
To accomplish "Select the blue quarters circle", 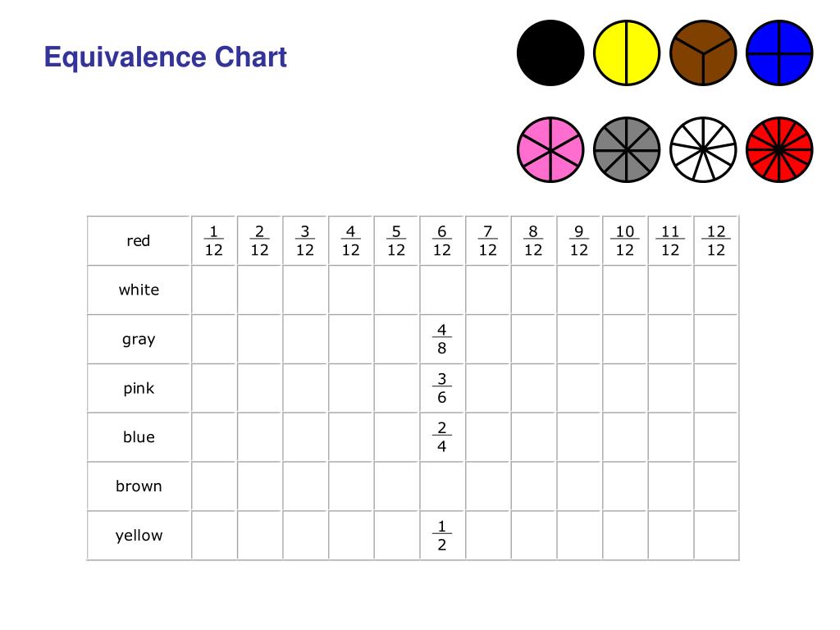I will 779,53.
